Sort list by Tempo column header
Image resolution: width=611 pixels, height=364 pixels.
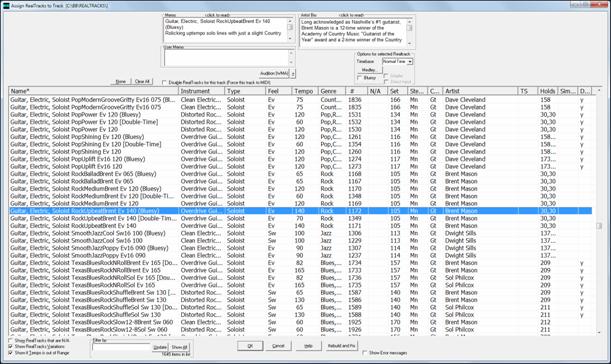tap(304, 91)
